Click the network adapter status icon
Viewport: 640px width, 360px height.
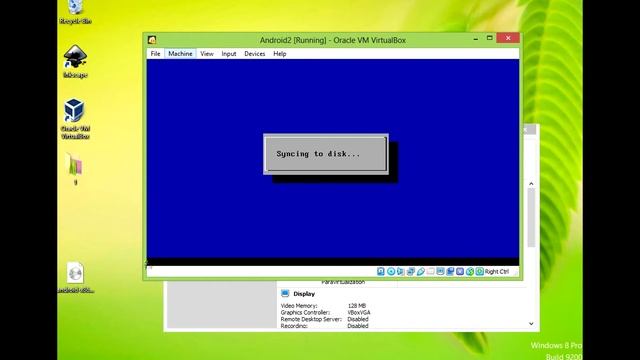tap(411, 271)
